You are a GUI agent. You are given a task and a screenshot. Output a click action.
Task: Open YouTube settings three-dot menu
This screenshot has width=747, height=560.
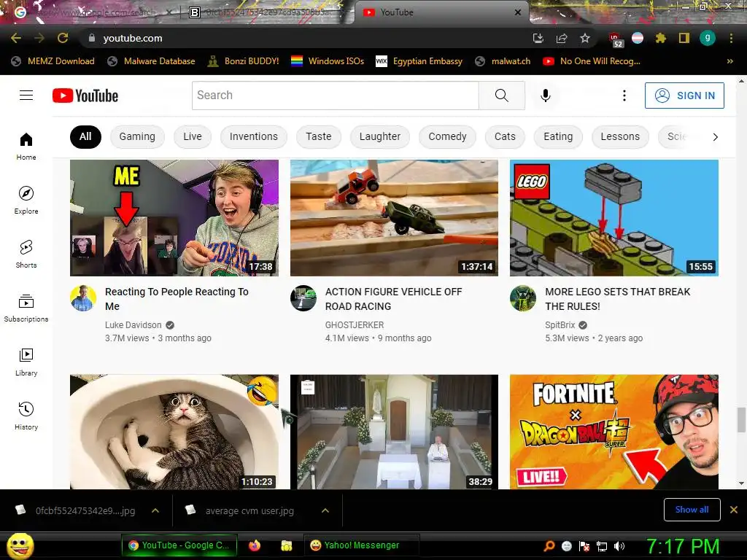click(624, 96)
